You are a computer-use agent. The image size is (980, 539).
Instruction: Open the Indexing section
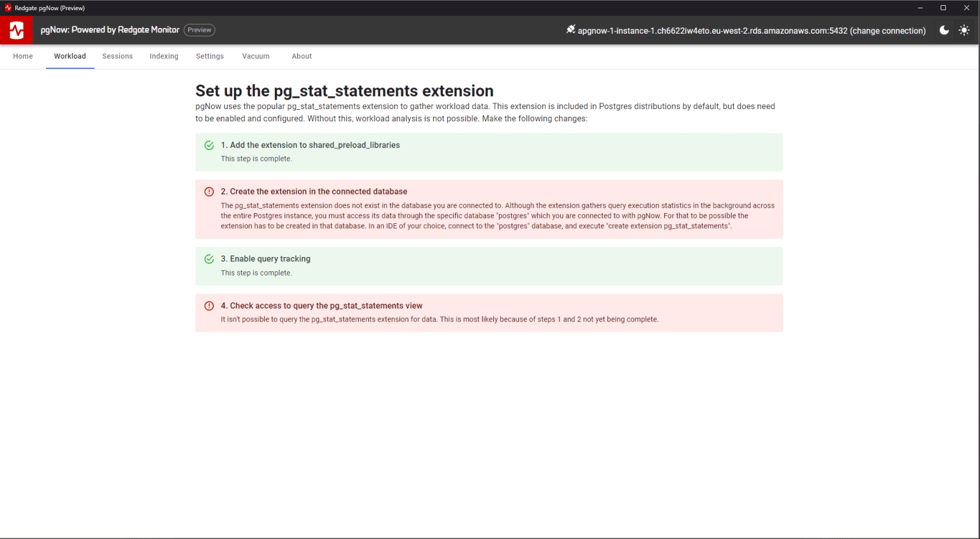tap(164, 56)
